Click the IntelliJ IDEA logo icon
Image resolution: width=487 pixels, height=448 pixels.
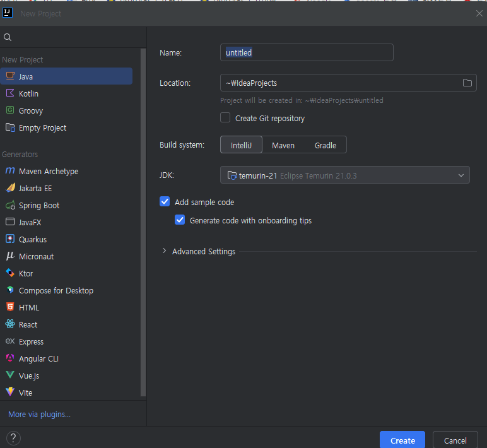tap(8, 13)
